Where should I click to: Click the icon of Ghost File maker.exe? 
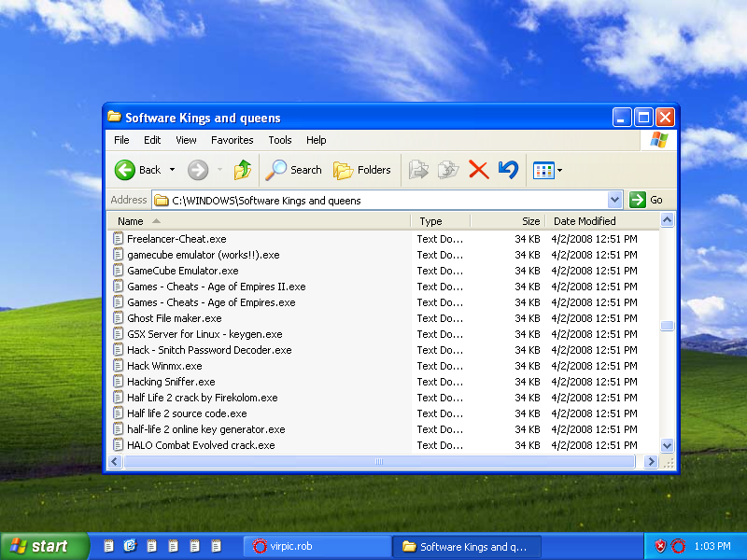coord(118,318)
